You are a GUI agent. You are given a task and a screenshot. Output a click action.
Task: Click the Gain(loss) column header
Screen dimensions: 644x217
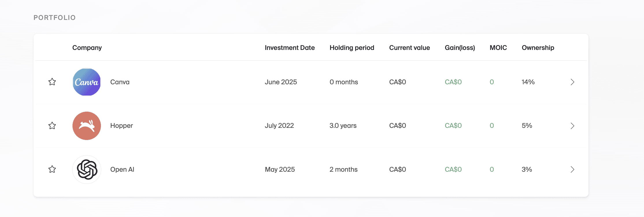click(x=460, y=48)
